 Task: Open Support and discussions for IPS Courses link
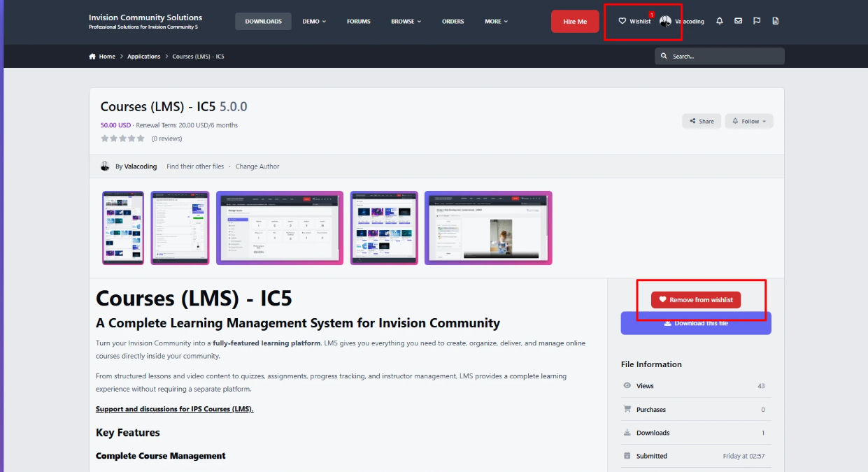(x=175, y=409)
